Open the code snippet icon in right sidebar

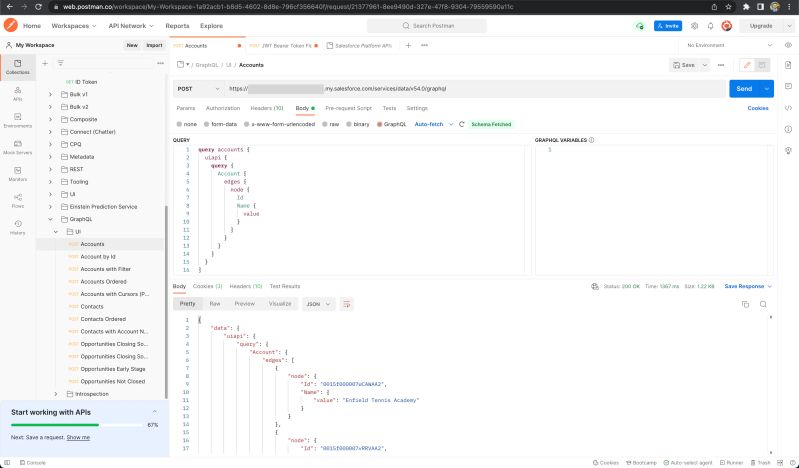click(x=788, y=108)
